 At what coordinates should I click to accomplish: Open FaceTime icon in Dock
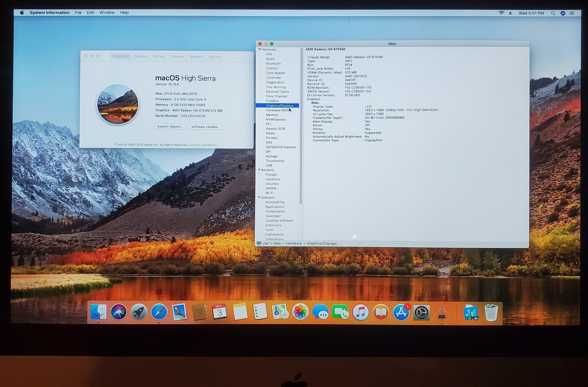coord(341,312)
